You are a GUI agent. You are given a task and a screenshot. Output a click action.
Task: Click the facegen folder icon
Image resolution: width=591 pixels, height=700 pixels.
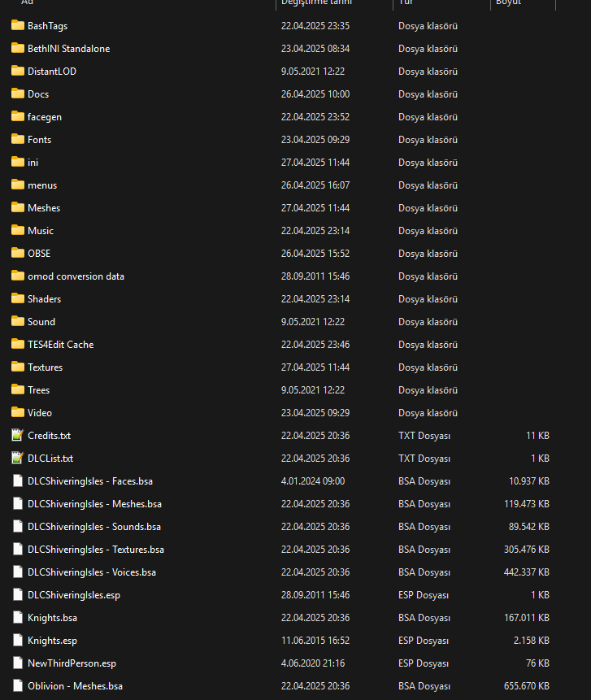(x=18, y=116)
